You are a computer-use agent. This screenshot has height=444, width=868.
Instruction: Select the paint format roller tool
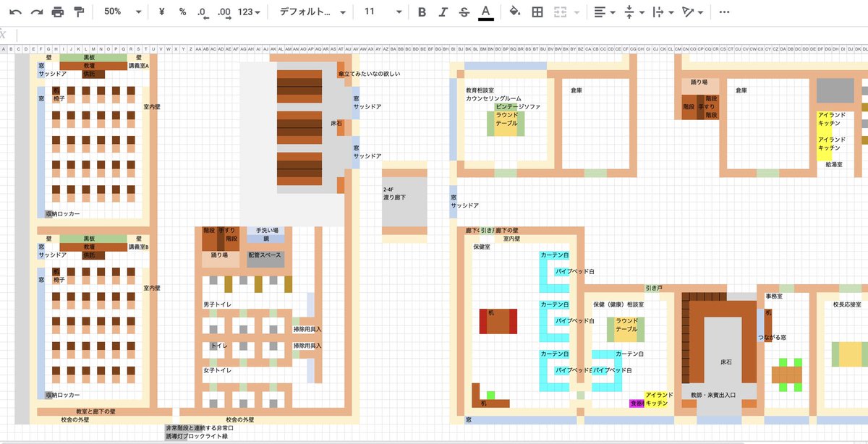tap(79, 12)
